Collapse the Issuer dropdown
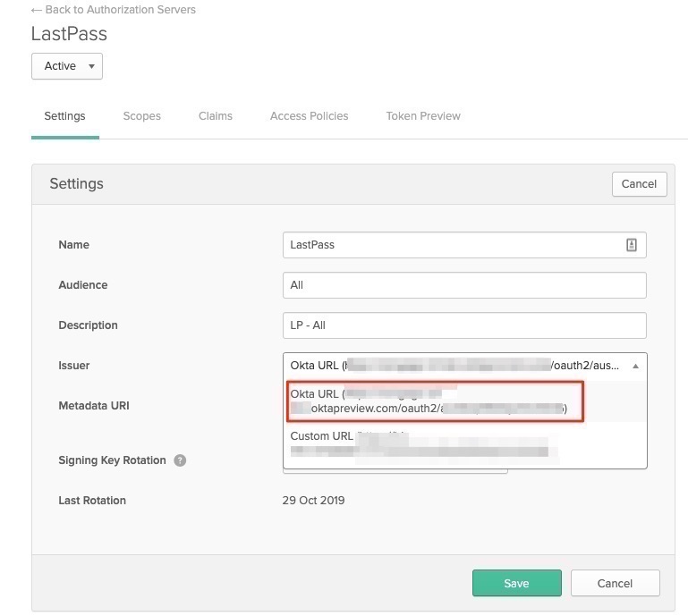 [x=464, y=366]
